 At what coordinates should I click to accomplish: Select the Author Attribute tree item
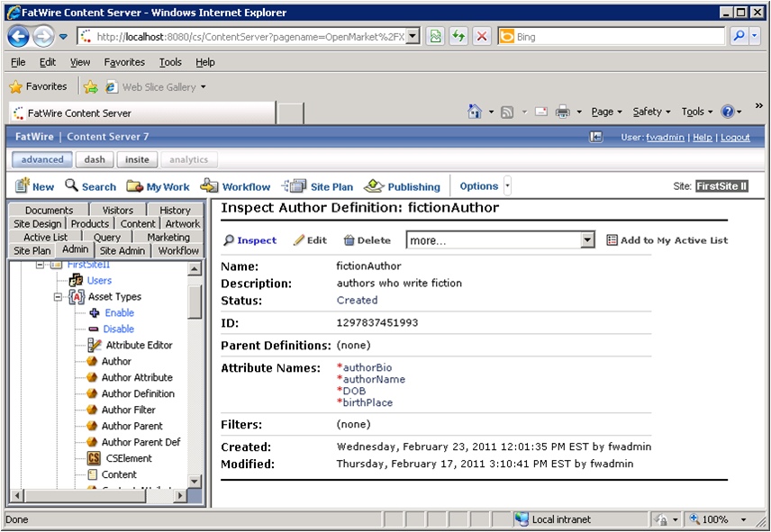click(x=137, y=378)
